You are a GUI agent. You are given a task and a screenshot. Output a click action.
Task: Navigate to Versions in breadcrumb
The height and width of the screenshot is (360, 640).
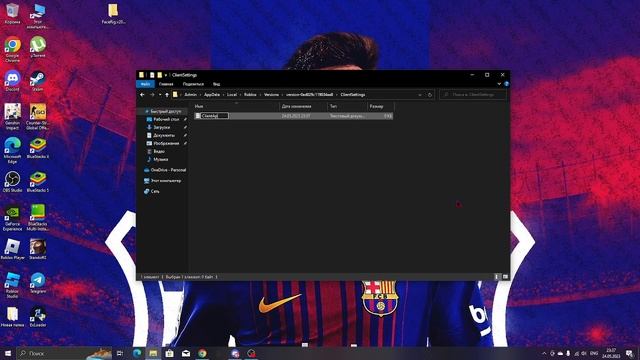click(271, 95)
